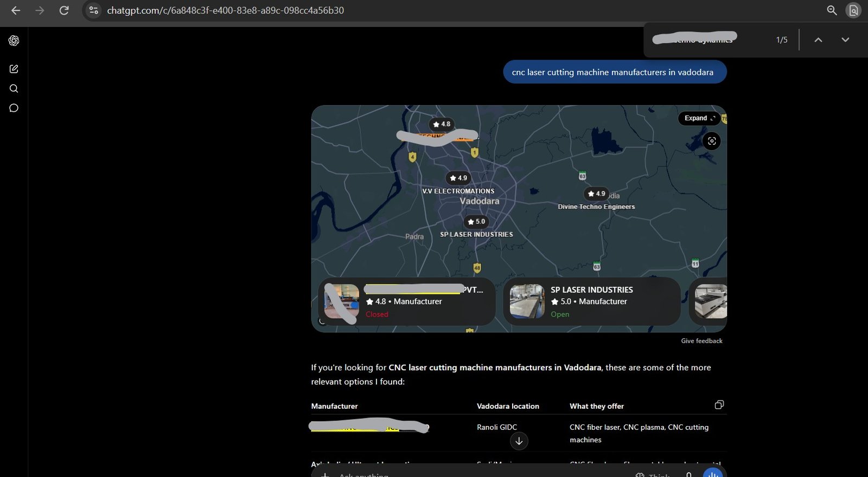This screenshot has height=477, width=868.
Task: Open the ChatGPT logo in sidebar
Action: [x=14, y=41]
